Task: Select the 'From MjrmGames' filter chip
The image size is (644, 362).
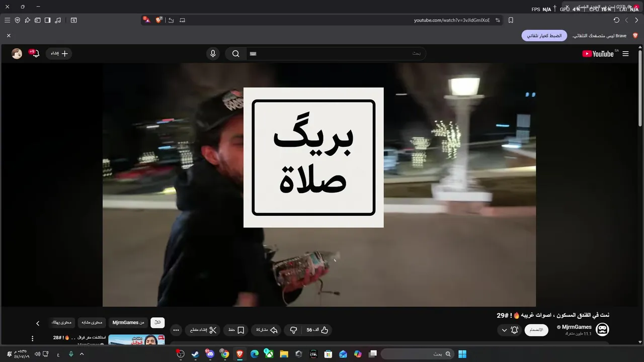Action: (x=128, y=323)
